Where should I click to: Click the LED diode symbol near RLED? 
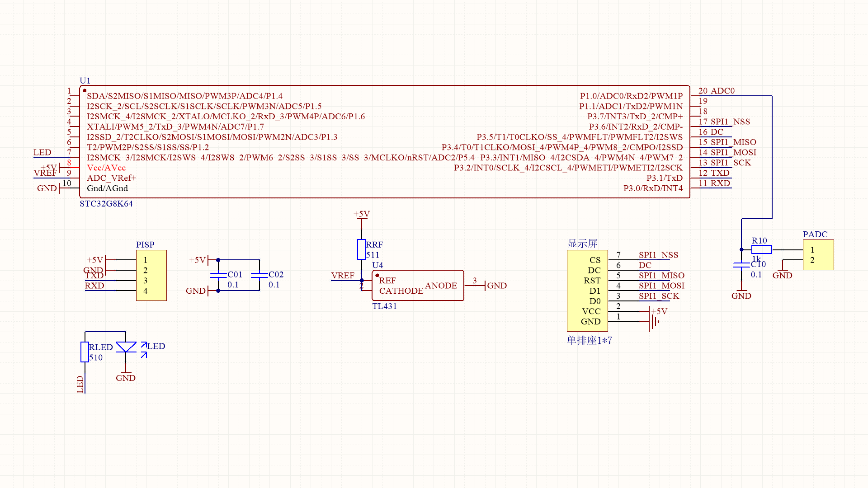pos(126,347)
